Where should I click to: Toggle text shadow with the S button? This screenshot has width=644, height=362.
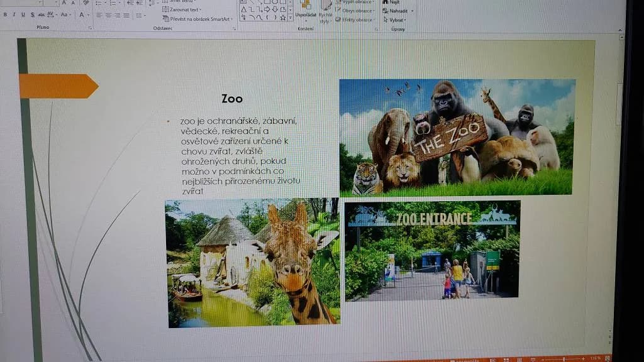33,14
